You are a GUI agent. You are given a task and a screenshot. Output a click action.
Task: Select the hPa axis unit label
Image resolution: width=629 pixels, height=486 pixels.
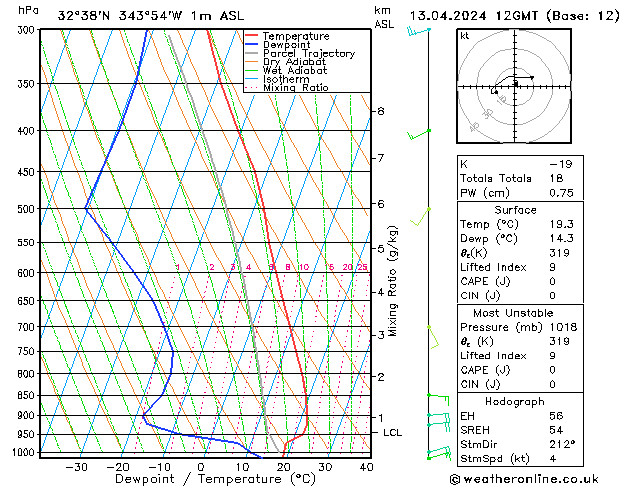[x=28, y=10]
